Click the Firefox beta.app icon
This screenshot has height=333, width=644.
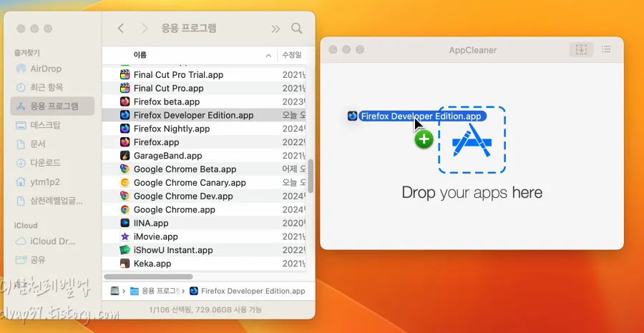125,101
